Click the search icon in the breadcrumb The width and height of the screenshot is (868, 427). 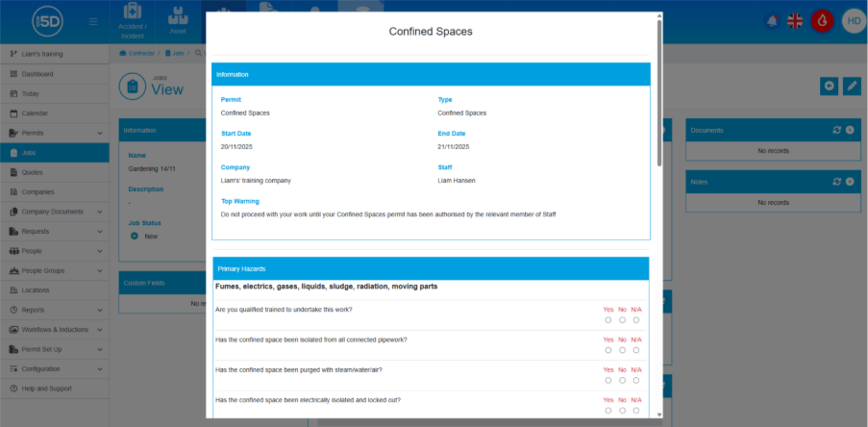pyautogui.click(x=198, y=54)
